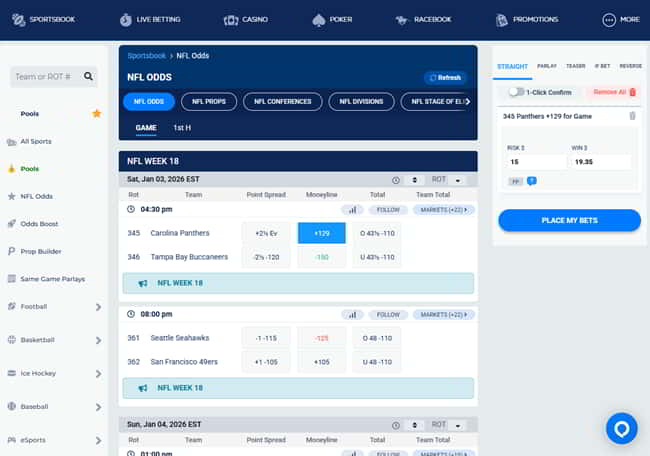Select Carolina Panthers point spread +2½ Ev
Screen dimensions: 650x456
266,233
